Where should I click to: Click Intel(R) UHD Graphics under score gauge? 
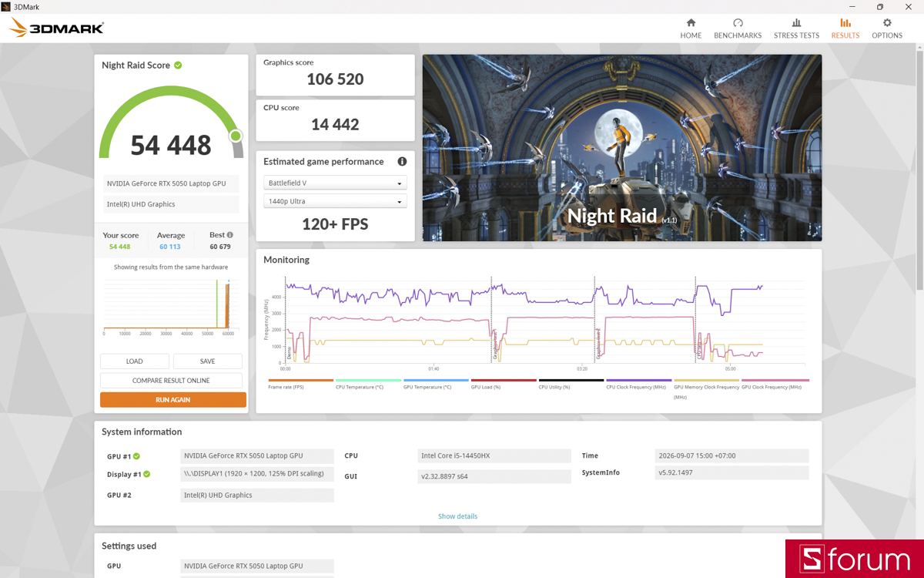(x=171, y=204)
